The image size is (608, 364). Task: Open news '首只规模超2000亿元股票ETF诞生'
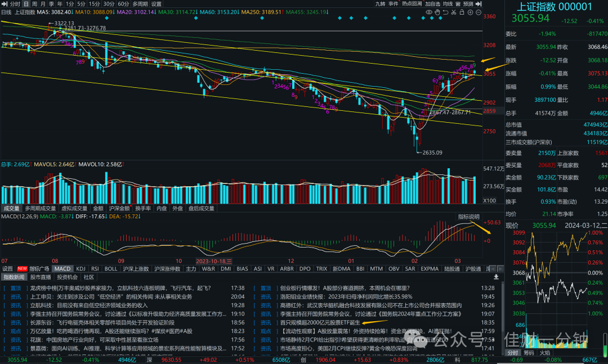tap(320, 322)
